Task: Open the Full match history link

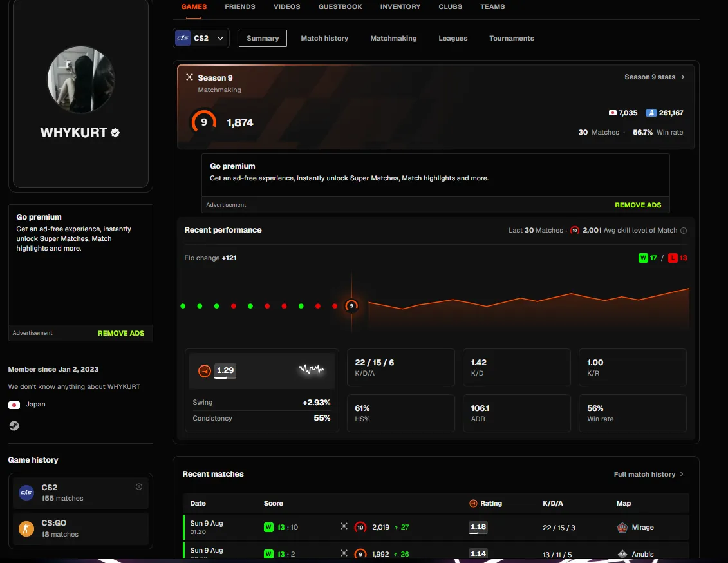Action: point(649,474)
